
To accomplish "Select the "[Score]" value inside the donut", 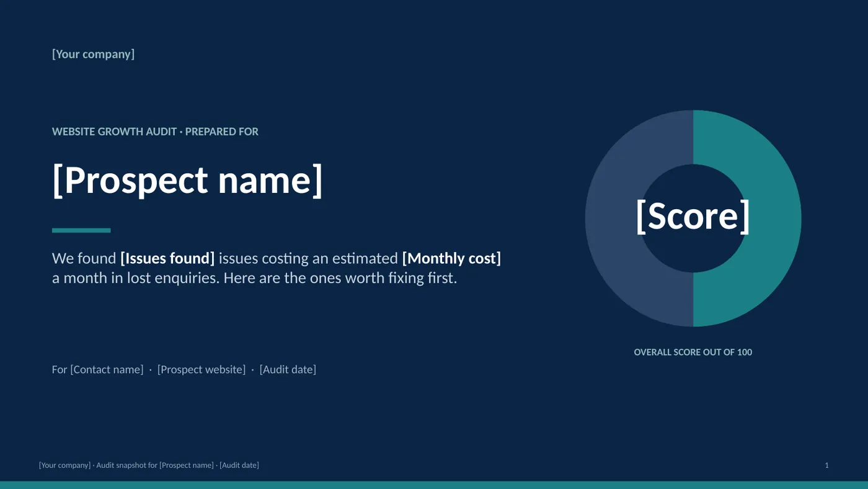I will click(693, 216).
